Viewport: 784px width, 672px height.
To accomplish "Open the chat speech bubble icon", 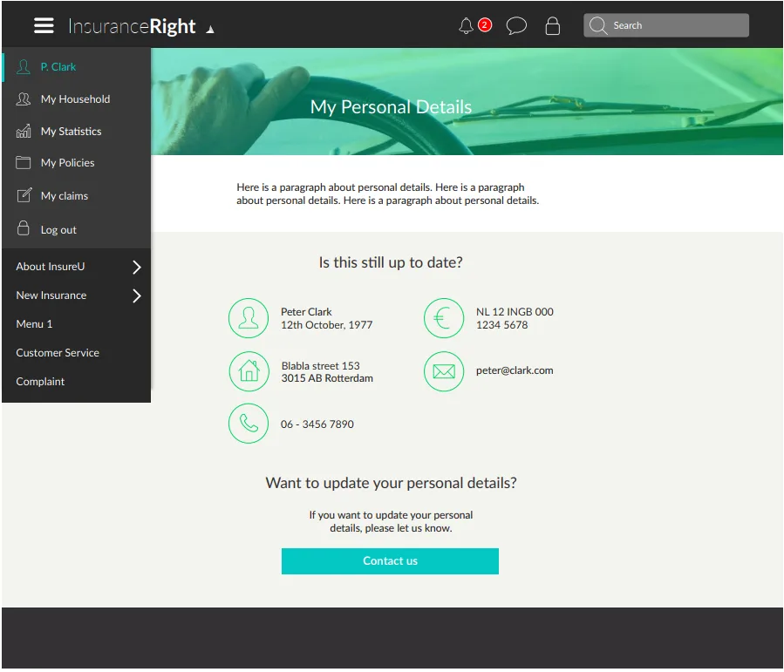I will [x=516, y=25].
